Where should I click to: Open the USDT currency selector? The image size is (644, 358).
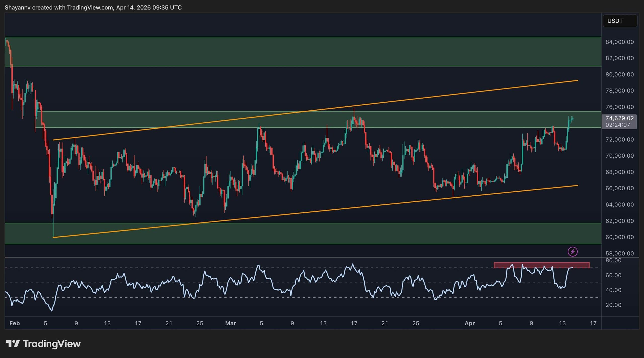click(620, 21)
